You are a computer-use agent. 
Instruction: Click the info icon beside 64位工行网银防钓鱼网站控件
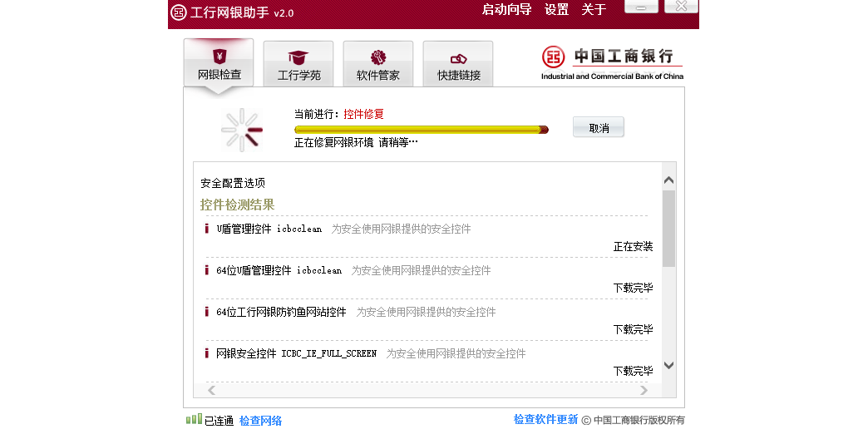pos(207,312)
